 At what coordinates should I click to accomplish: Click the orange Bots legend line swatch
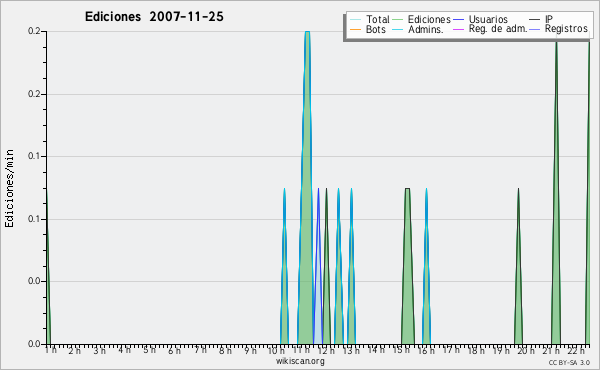point(355,29)
